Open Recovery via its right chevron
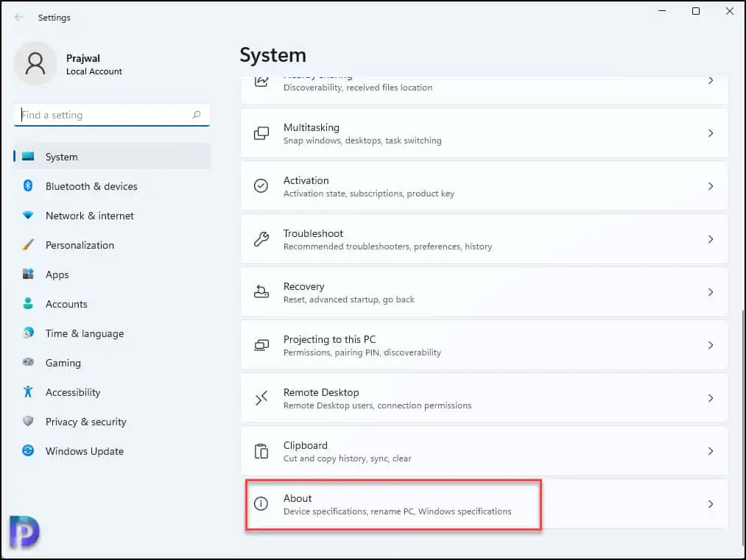Viewport: 746px width, 560px height. (710, 292)
